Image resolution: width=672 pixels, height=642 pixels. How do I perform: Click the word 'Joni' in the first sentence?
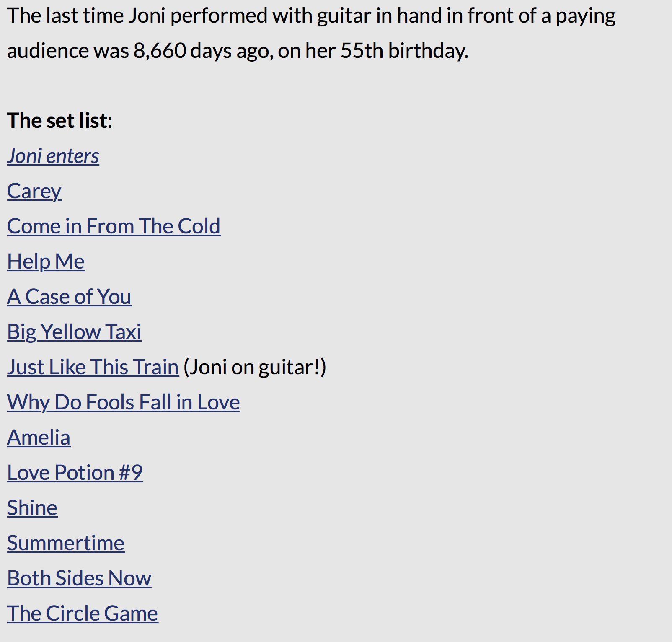[147, 16]
